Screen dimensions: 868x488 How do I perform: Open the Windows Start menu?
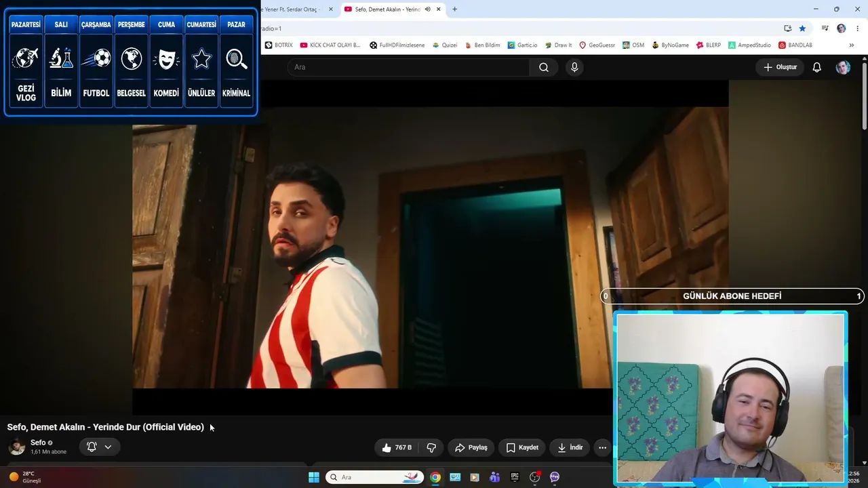point(313,477)
